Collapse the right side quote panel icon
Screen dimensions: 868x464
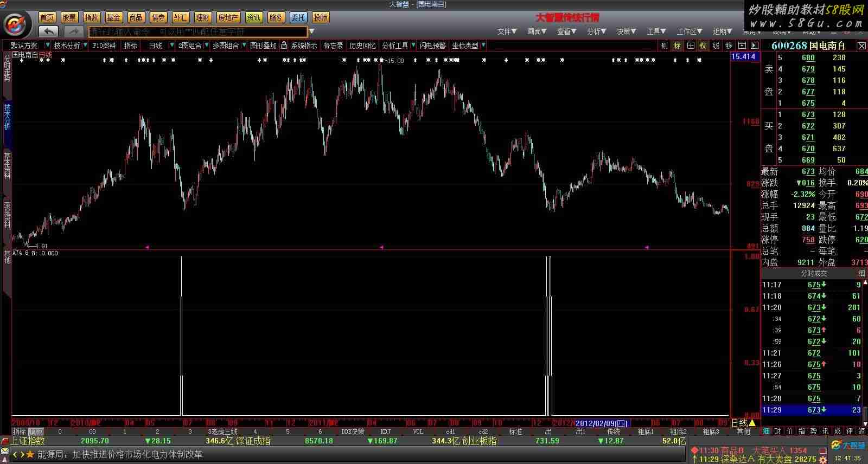tap(754, 46)
